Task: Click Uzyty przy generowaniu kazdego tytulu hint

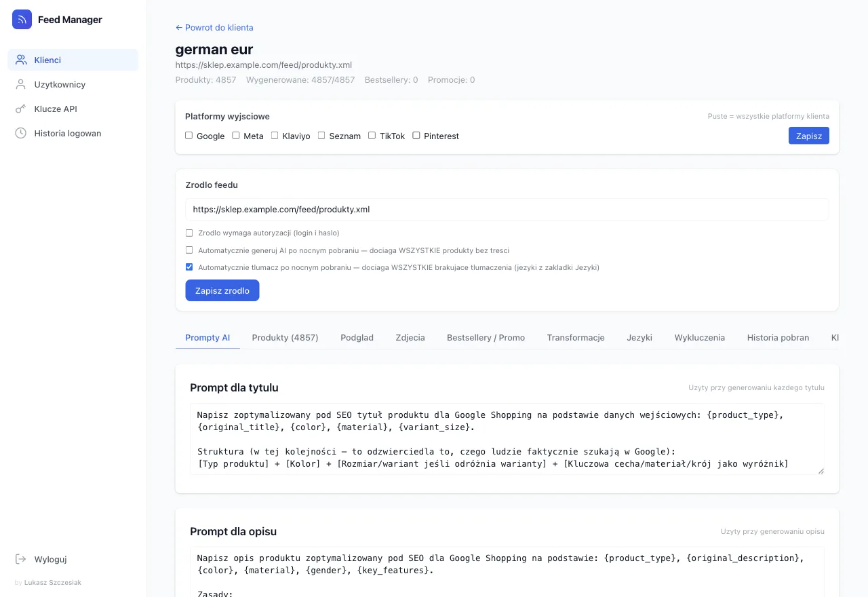Action: [x=756, y=387]
